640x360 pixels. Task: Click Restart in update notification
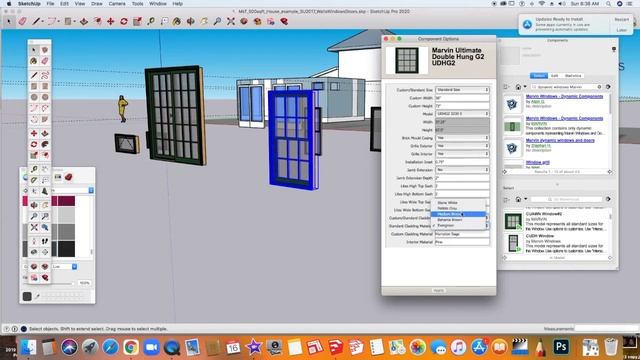pos(621,20)
